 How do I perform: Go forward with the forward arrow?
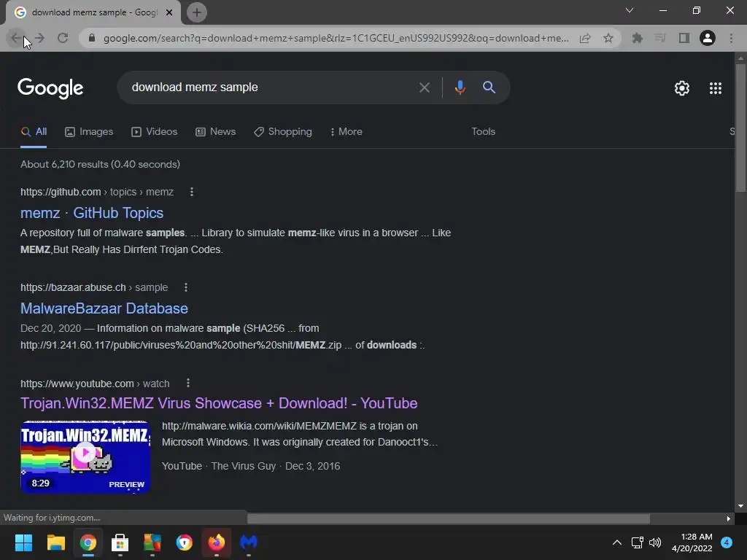(39, 38)
